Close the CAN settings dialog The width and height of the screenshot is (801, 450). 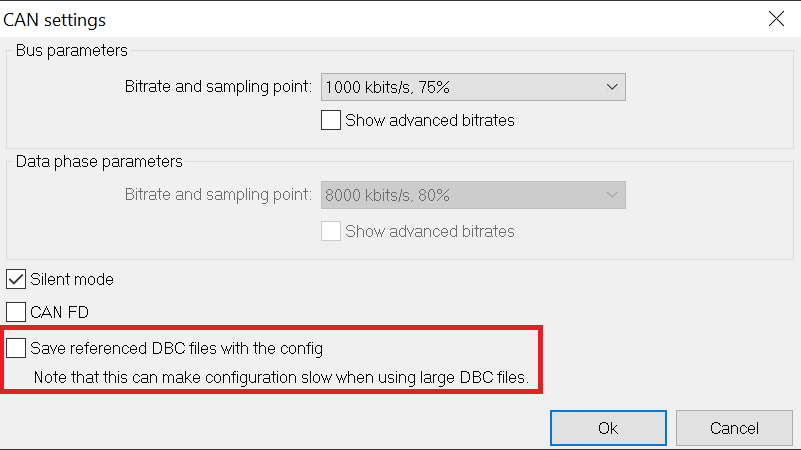[776, 18]
